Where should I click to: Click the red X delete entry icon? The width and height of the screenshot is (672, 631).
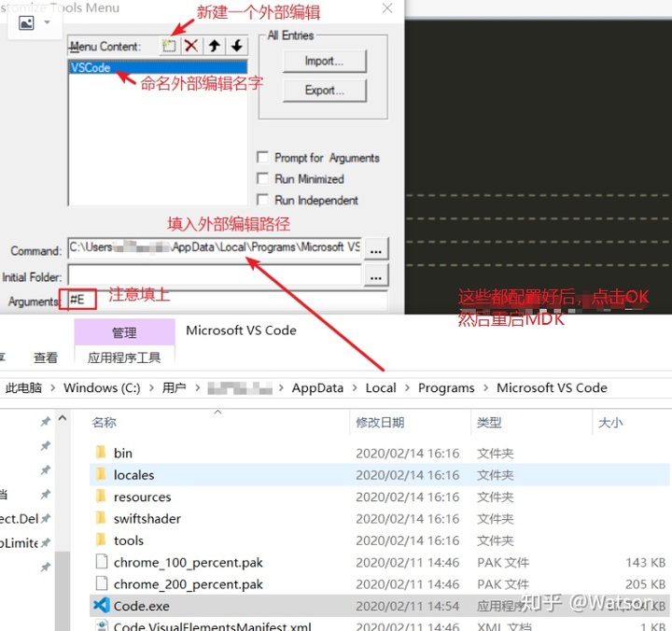pos(191,46)
